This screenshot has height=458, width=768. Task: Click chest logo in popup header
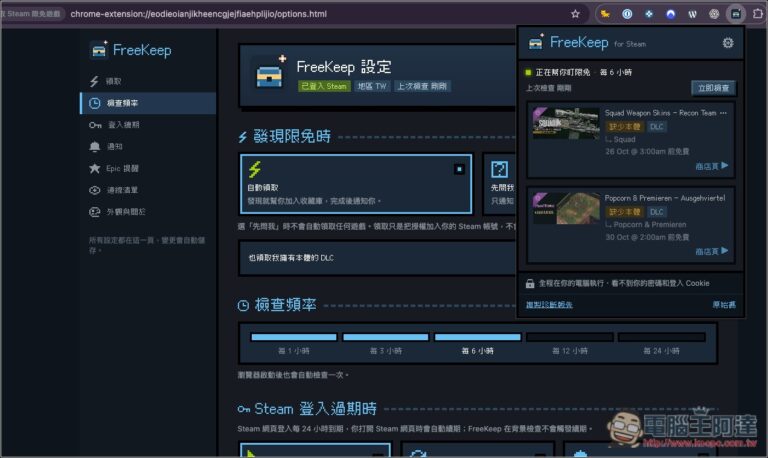[536, 42]
